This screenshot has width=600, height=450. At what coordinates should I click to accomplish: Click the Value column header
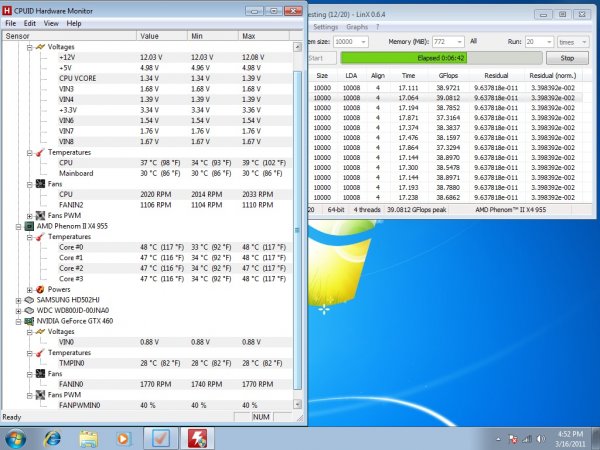162,36
